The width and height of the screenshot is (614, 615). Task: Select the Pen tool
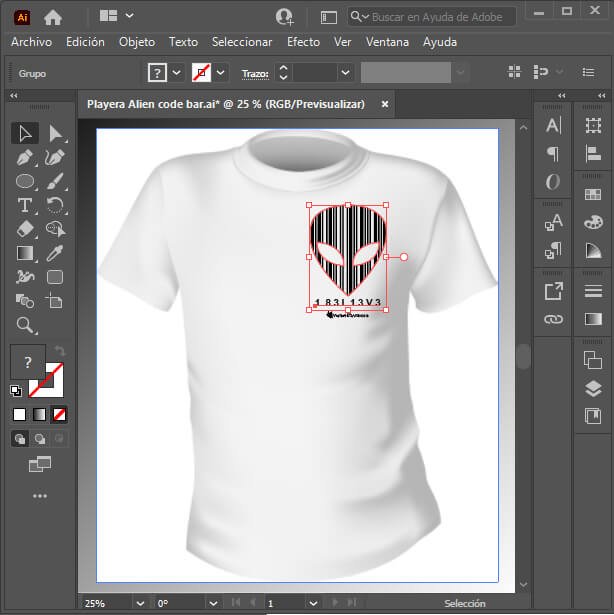(25, 158)
